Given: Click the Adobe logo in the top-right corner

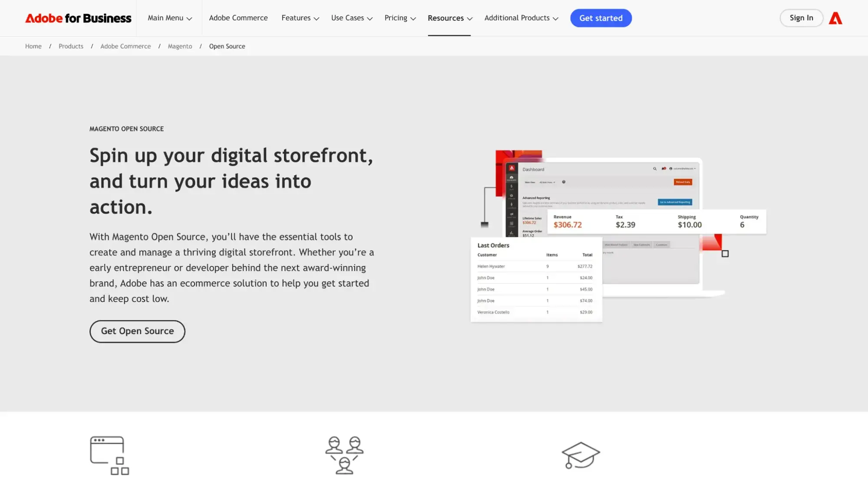Looking at the screenshot, I should 835,18.
